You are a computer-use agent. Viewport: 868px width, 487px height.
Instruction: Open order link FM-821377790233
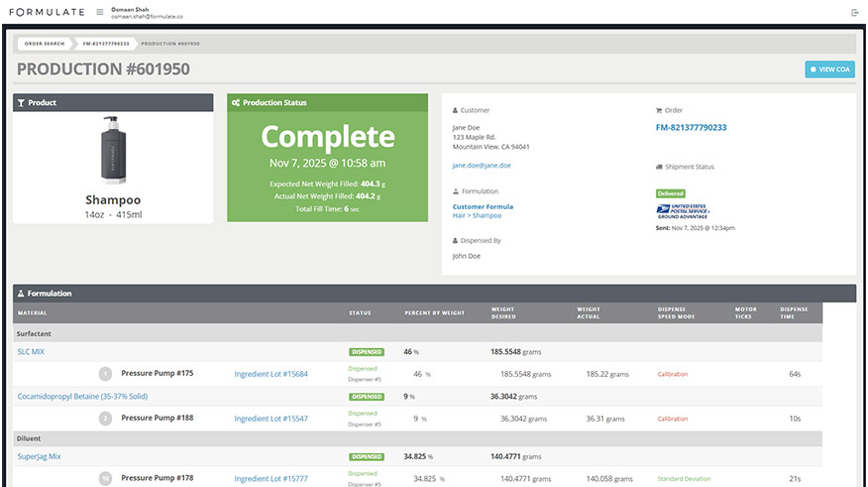[691, 128]
